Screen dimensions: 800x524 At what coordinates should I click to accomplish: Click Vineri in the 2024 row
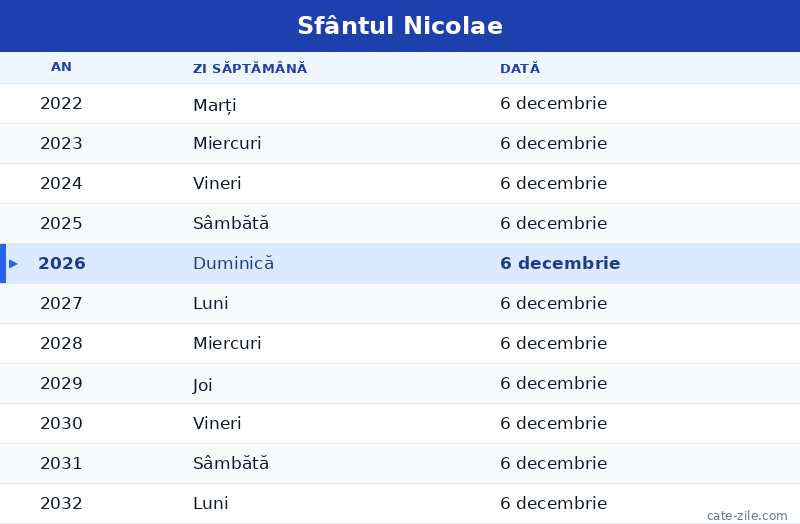pyautogui.click(x=217, y=183)
